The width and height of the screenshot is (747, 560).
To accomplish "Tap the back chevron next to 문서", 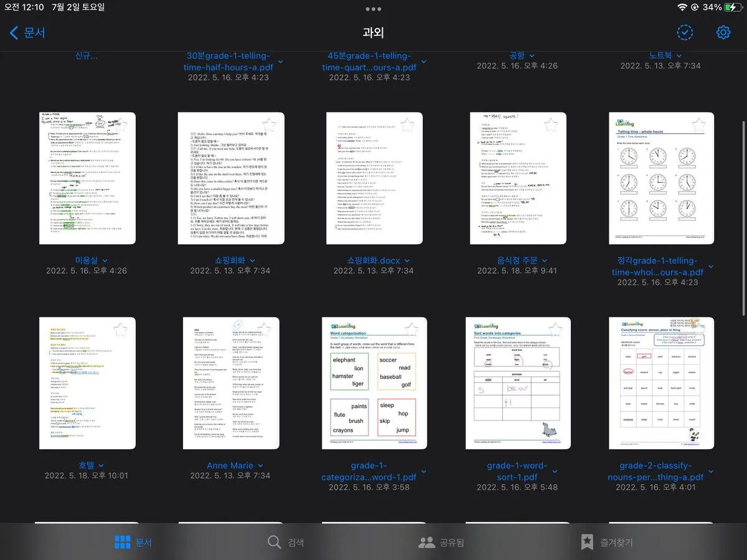I will [x=15, y=33].
